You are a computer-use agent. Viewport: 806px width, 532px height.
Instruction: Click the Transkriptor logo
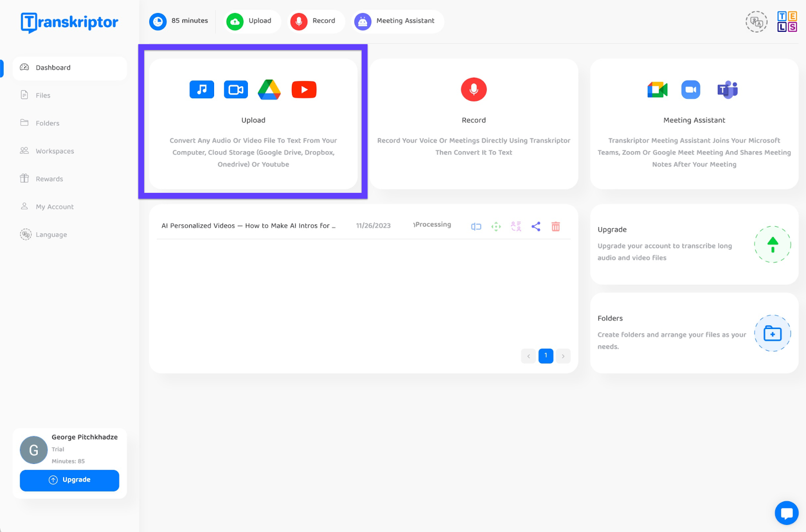pos(70,22)
